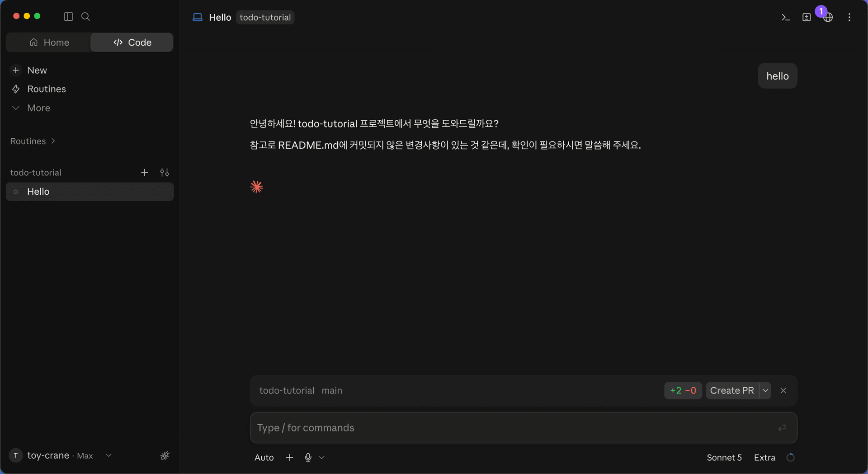Focus the Type / for commands input

(x=524, y=427)
